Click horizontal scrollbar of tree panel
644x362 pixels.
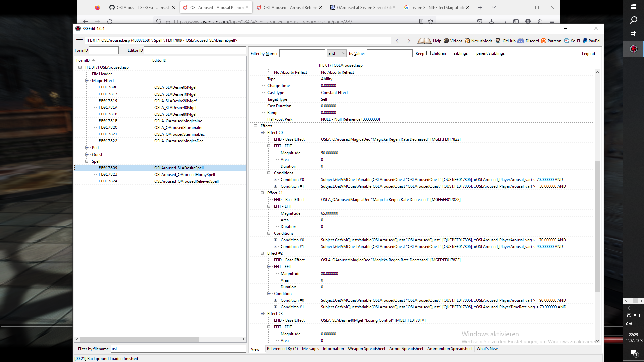(139, 339)
